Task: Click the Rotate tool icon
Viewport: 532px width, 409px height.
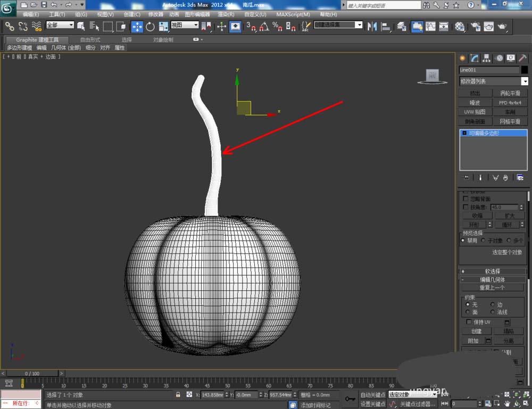Action: pos(150,26)
